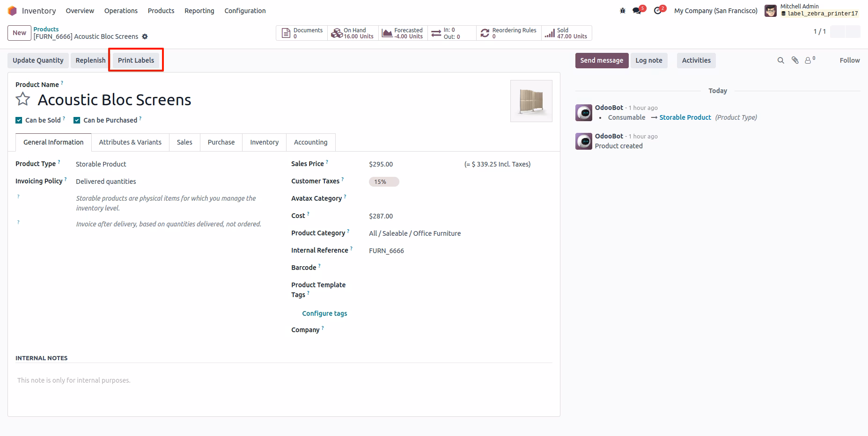Click the Print Labels button
The image size is (868, 436).
pos(136,60)
